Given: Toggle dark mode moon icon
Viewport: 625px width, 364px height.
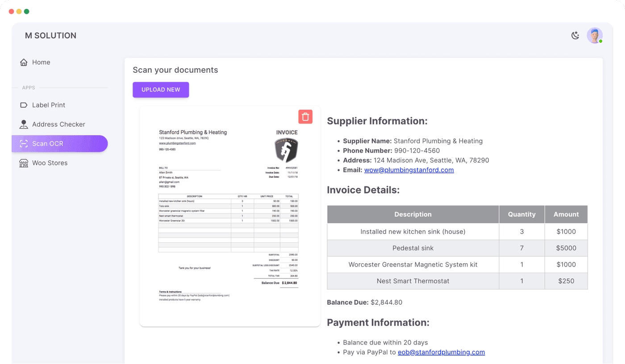Looking at the screenshot, I should click(575, 35).
